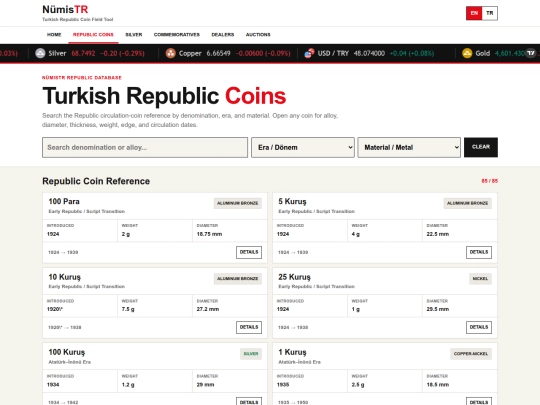
Task: Open Details for 25 Kuruş
Action: [x=479, y=327]
